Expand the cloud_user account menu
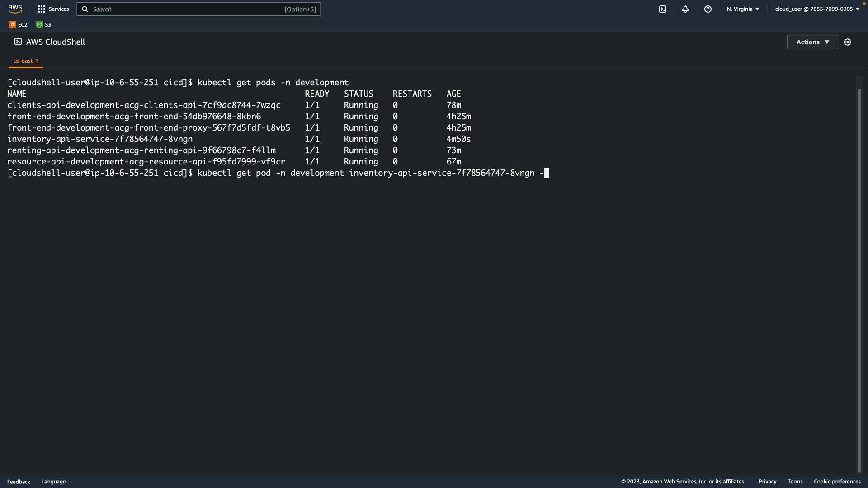Image resolution: width=868 pixels, height=488 pixels. 817,9
